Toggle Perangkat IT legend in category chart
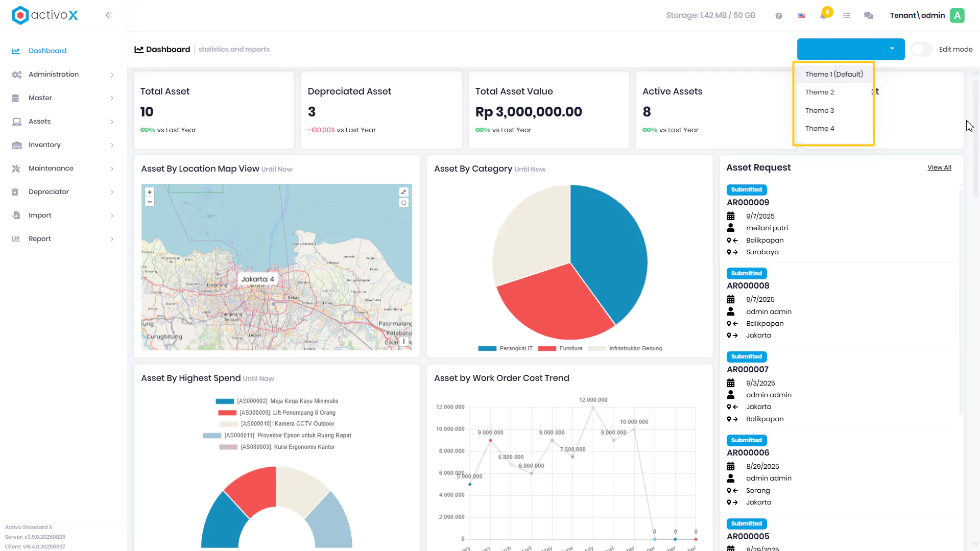Screen dimensions: 980x551 click(x=506, y=349)
